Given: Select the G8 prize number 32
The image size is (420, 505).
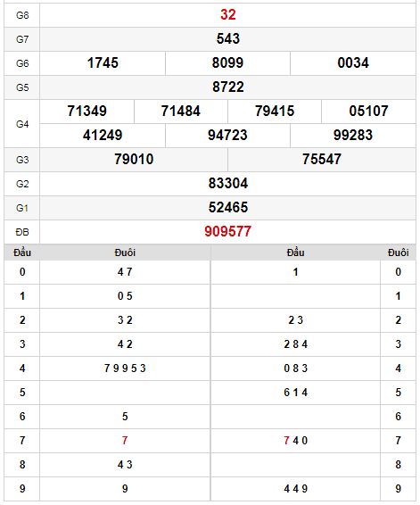Looking at the screenshot, I should click(x=228, y=15).
